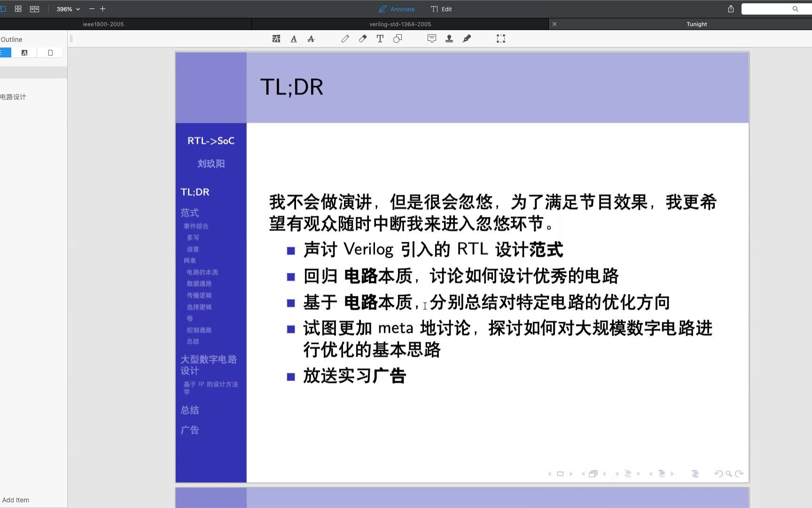812x508 pixels.
Task: Switch to thumbnails grid view
Action: (18, 9)
